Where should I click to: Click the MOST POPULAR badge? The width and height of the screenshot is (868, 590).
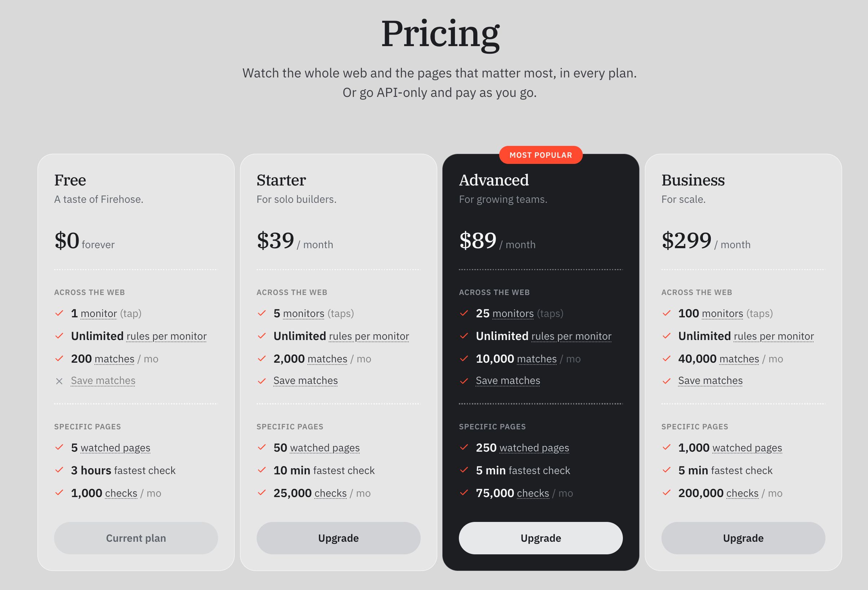(541, 155)
